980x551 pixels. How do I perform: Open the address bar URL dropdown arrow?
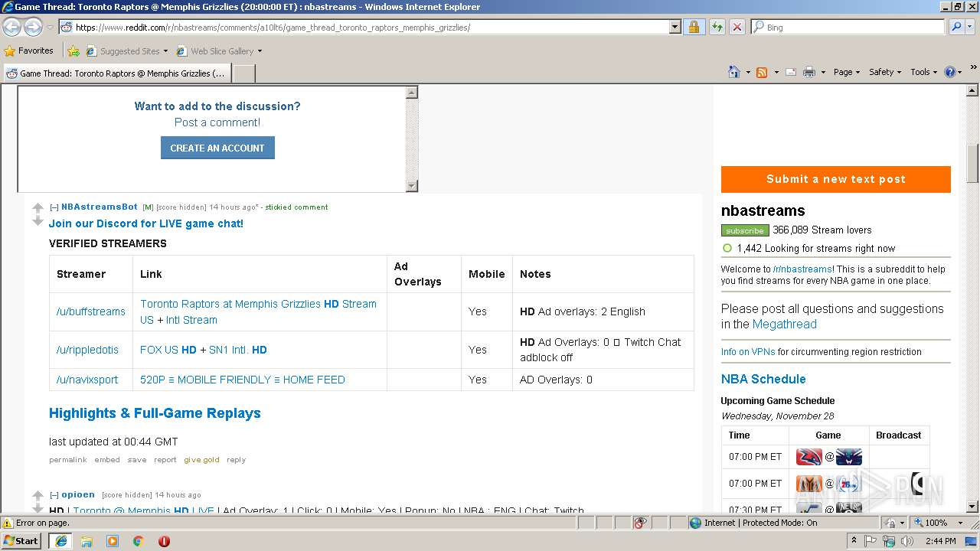(675, 27)
